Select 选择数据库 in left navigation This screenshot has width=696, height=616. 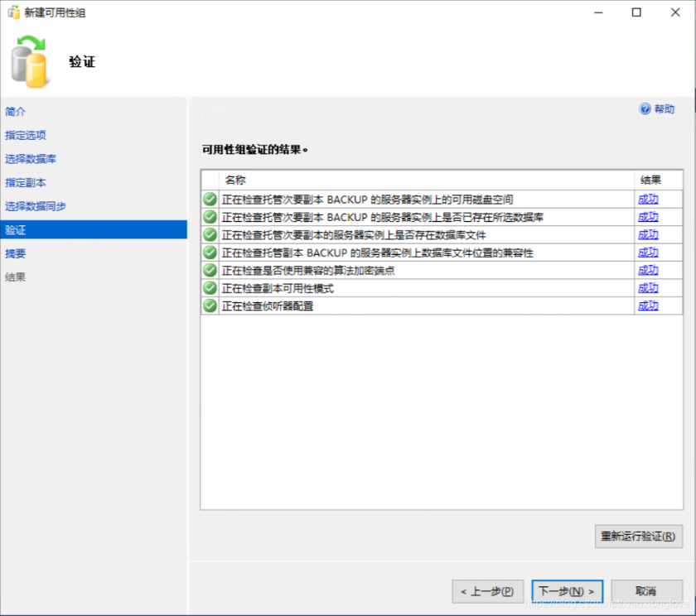point(31,159)
